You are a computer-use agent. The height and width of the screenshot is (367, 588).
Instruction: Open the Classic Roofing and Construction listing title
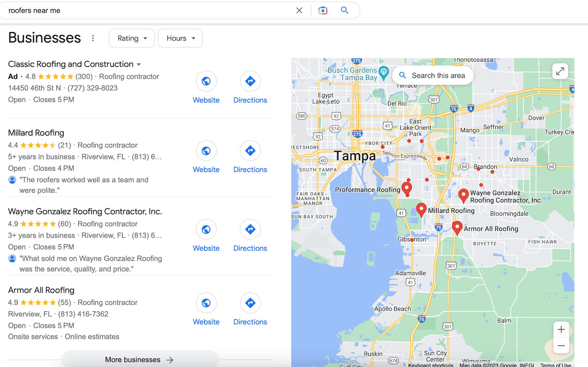pyautogui.click(x=71, y=64)
